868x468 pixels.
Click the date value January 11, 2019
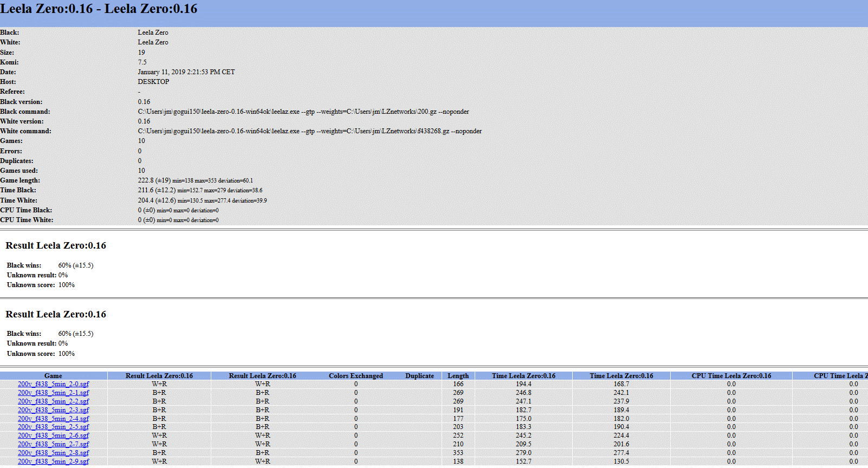tap(186, 72)
